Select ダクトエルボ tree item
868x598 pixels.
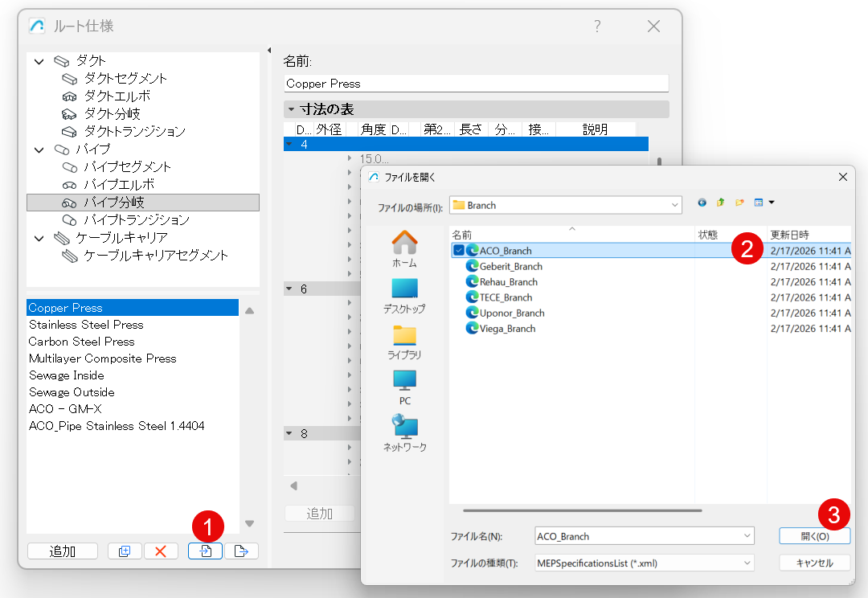point(117,96)
